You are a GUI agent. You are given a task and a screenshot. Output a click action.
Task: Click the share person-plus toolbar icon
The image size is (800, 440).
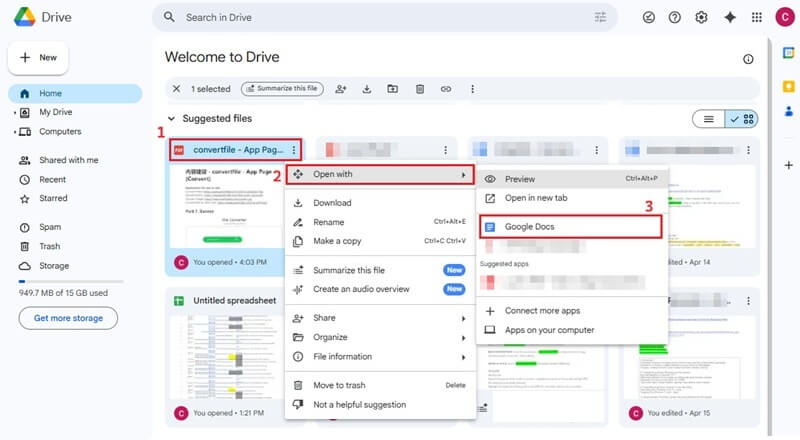tap(341, 89)
